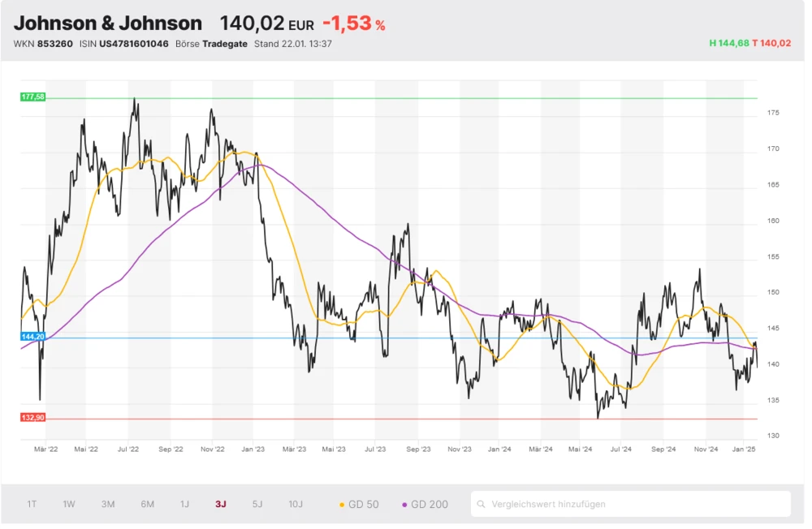
Task: Switch to the 5J chart view
Action: tap(257, 504)
